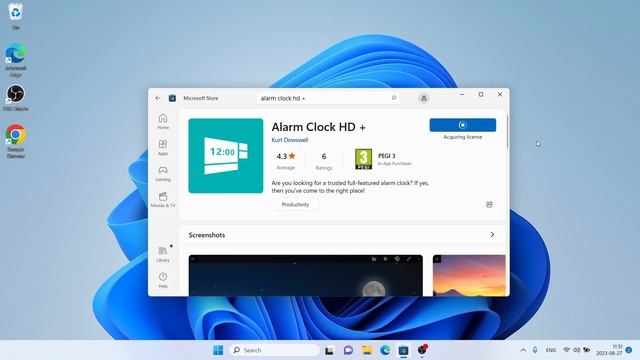Click the 4.3 average star rating
Viewport: 640px width, 360px height.
[x=286, y=161]
